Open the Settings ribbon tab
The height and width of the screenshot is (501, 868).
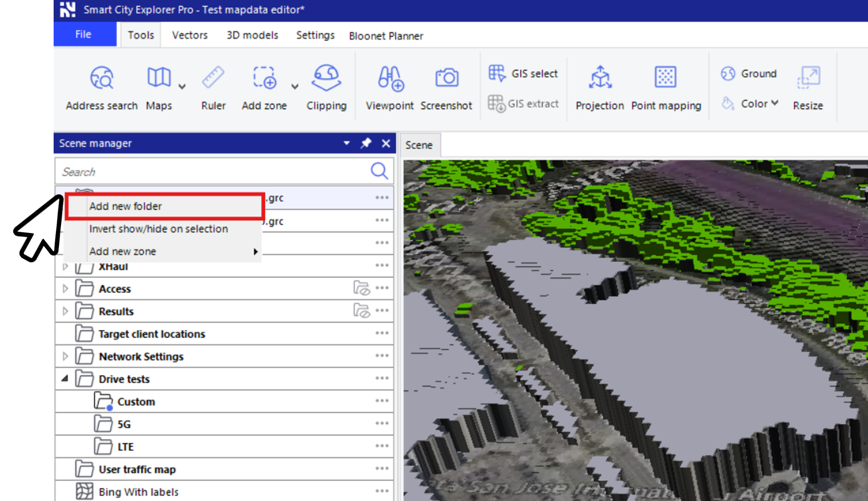[316, 35]
